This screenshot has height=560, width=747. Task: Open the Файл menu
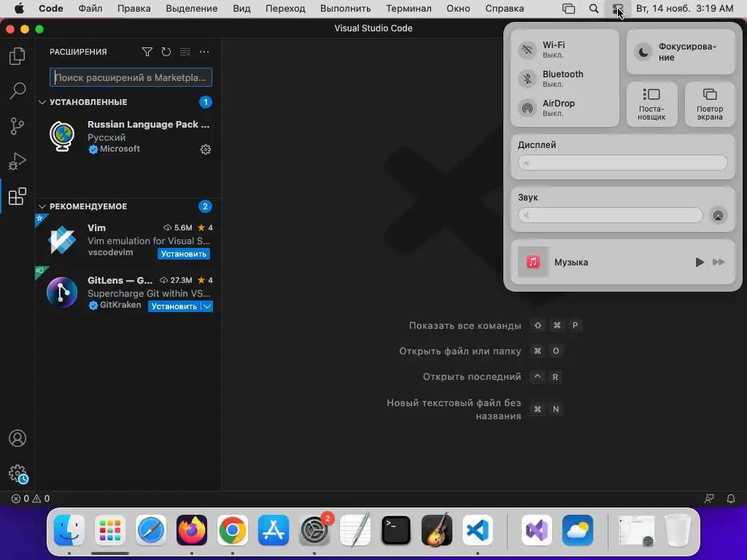90,9
